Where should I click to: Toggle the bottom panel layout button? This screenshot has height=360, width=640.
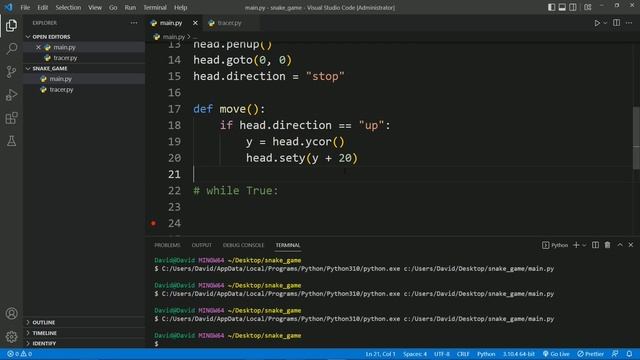(562, 7)
